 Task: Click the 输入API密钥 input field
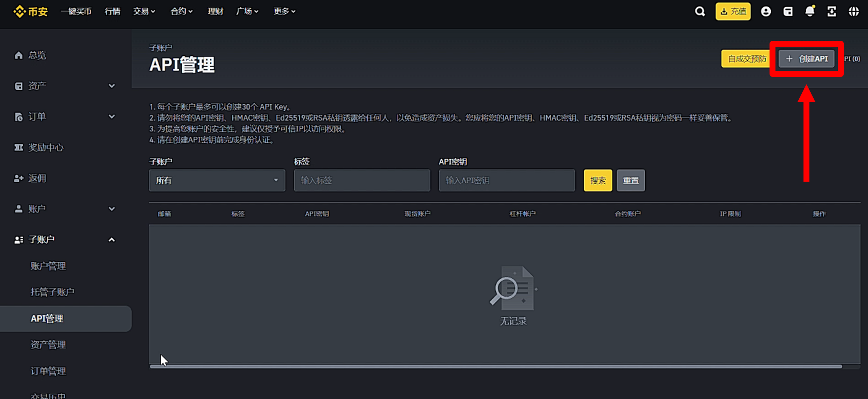[507, 180]
